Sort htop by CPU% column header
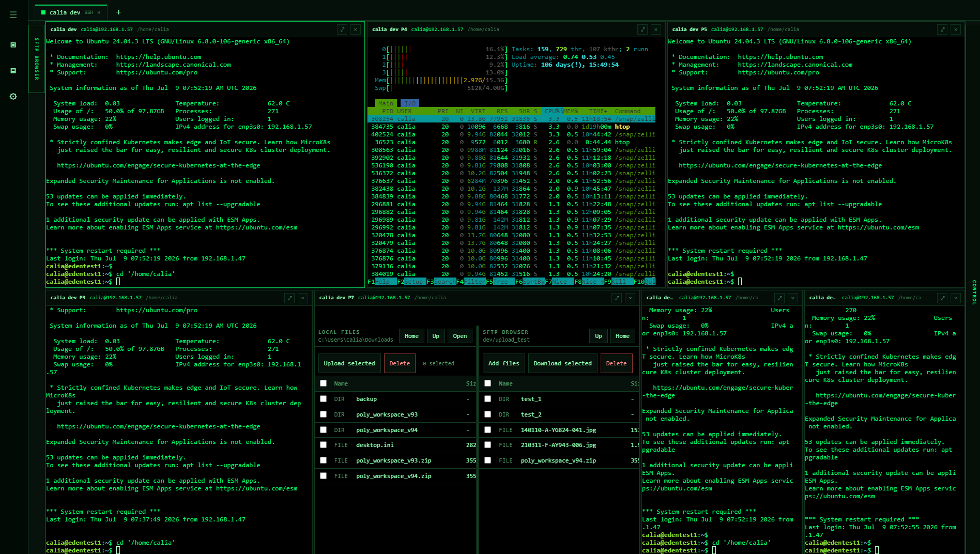 [552, 111]
